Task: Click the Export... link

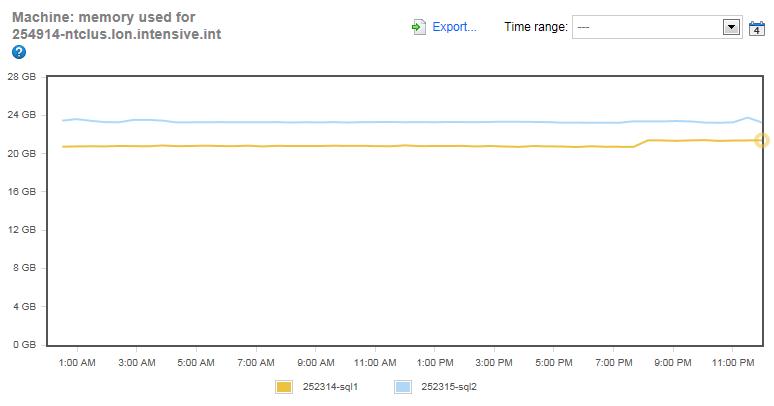Action: click(454, 27)
